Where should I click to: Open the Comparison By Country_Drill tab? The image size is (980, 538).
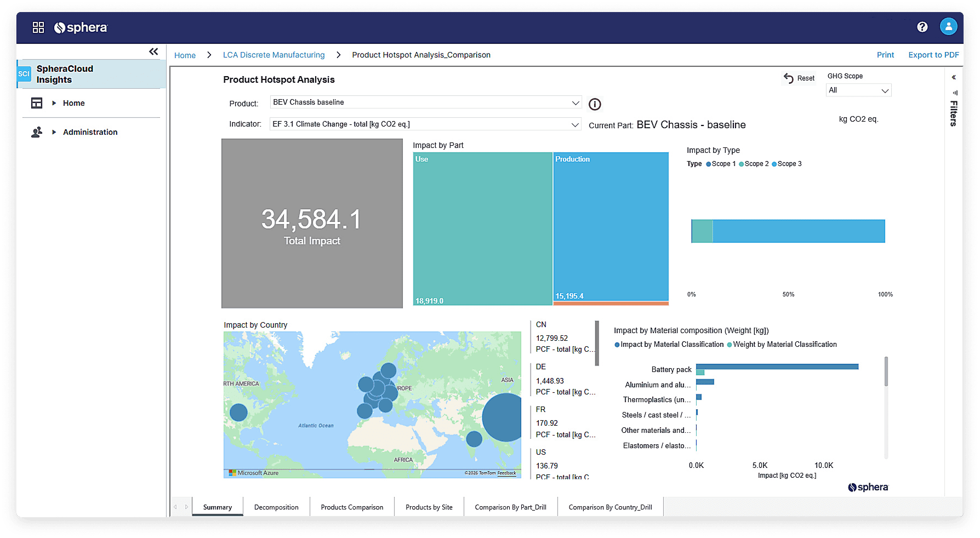click(610, 507)
